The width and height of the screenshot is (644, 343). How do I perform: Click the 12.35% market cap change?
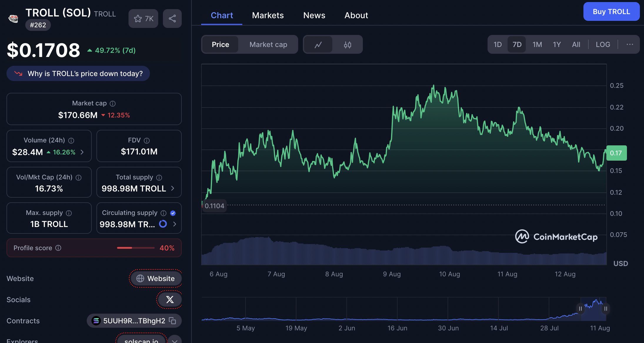tap(116, 115)
